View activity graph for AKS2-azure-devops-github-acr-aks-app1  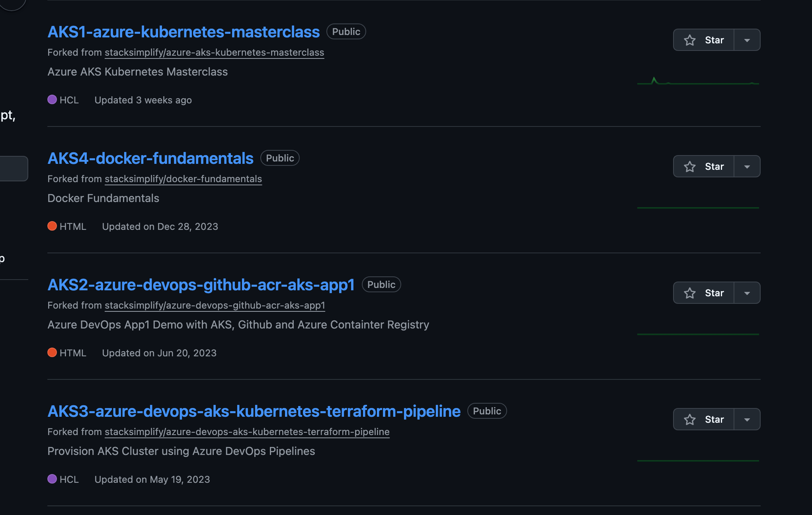coord(698,334)
